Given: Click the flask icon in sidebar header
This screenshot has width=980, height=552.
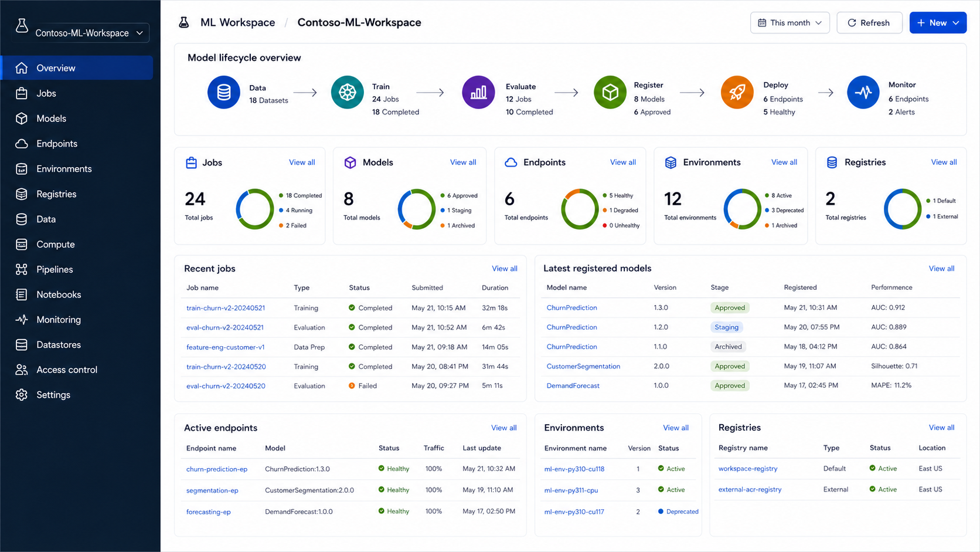Looking at the screenshot, I should click(22, 26).
